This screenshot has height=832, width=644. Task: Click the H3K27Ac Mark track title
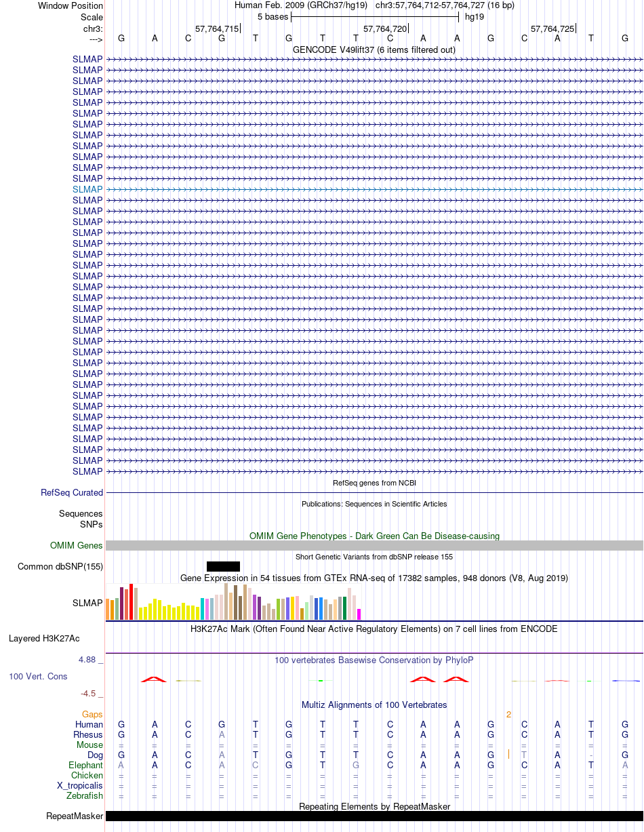click(374, 629)
